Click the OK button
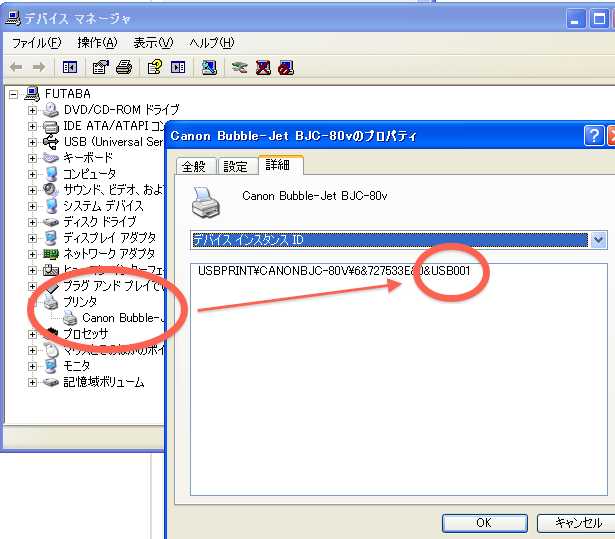The height and width of the screenshot is (539, 615). (x=483, y=523)
